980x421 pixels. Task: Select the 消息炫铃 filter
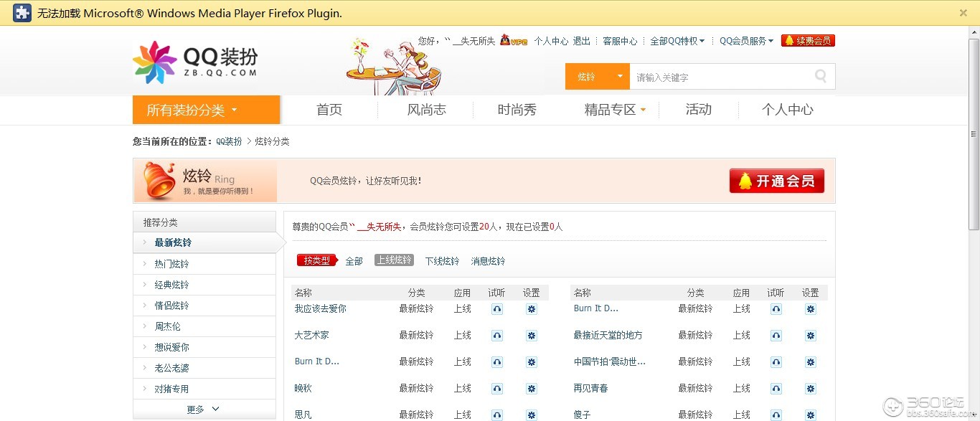tap(488, 261)
